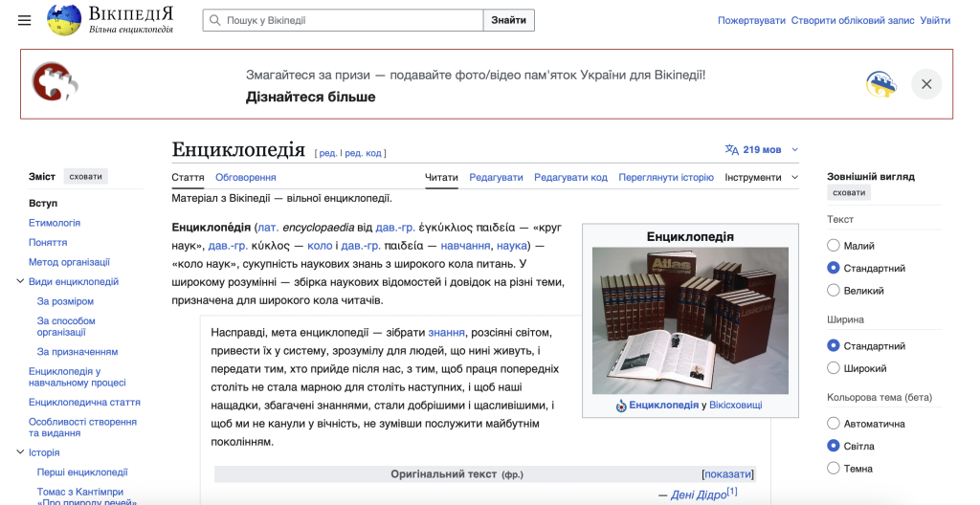This screenshot has height=505, width=980.
Task: Click the Wikiquote icon in infobox
Action: point(621,406)
